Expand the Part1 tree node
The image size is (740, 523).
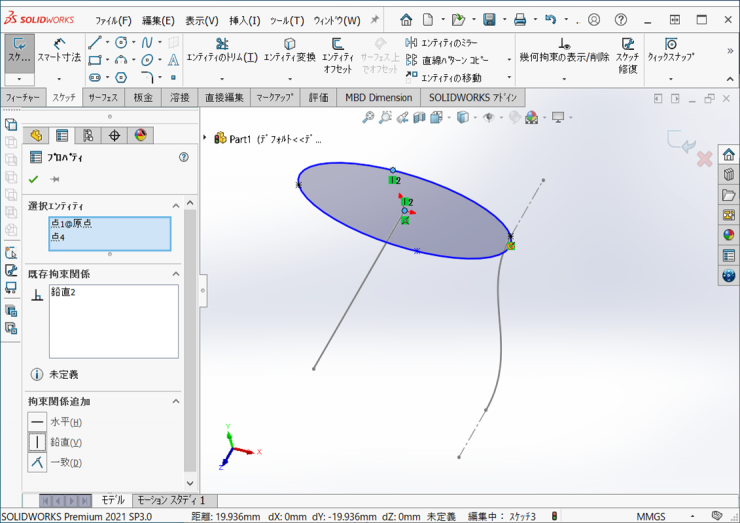click(205, 139)
